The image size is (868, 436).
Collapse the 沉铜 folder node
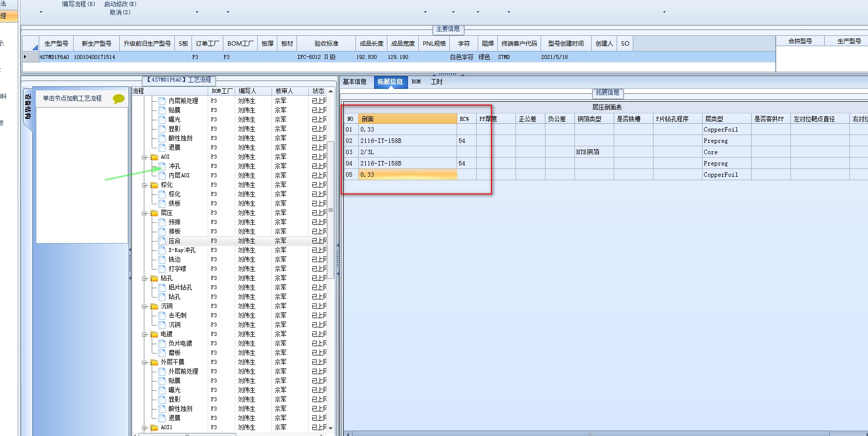(x=145, y=306)
